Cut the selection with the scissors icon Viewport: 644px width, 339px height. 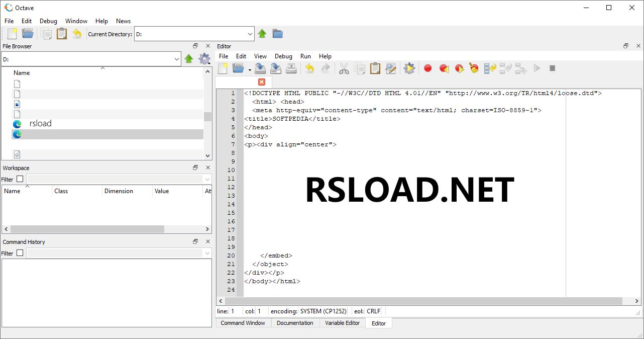[344, 68]
